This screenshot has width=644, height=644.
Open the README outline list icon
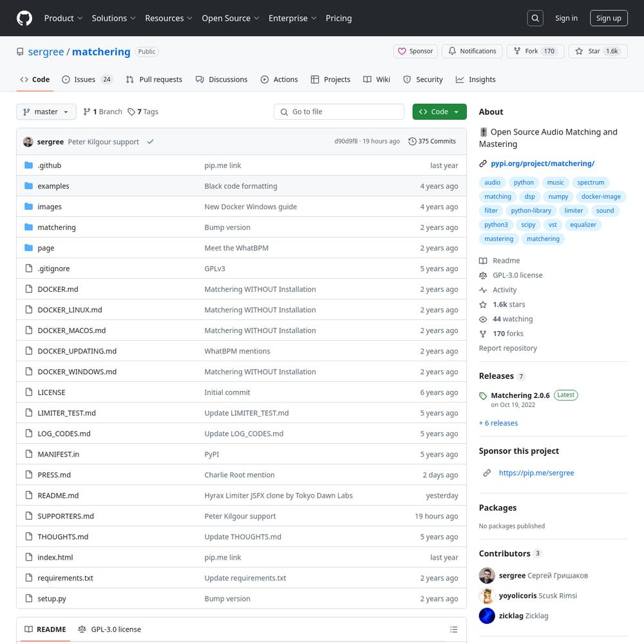(453, 629)
